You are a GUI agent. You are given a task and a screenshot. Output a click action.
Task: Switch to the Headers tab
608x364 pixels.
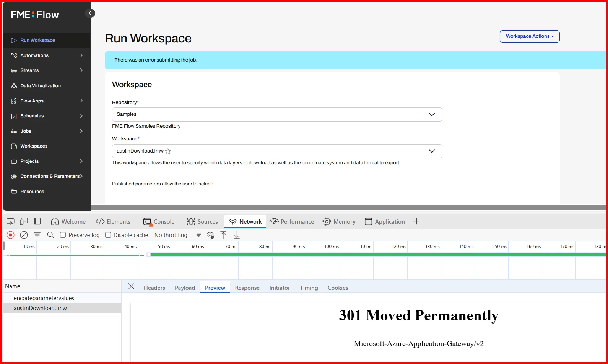point(154,288)
